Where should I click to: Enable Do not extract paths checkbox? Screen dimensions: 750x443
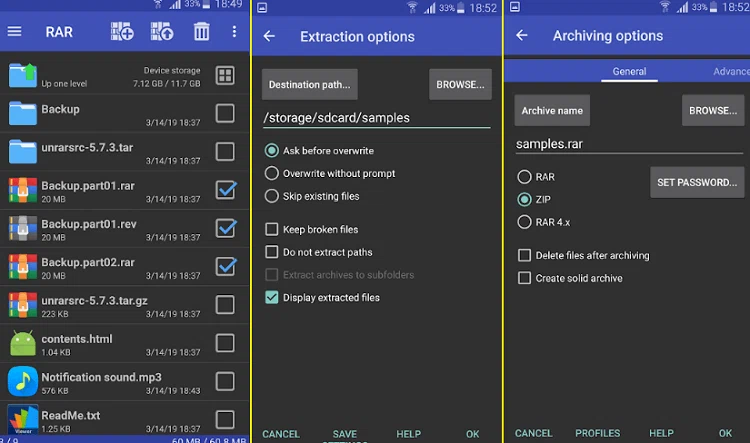(272, 252)
